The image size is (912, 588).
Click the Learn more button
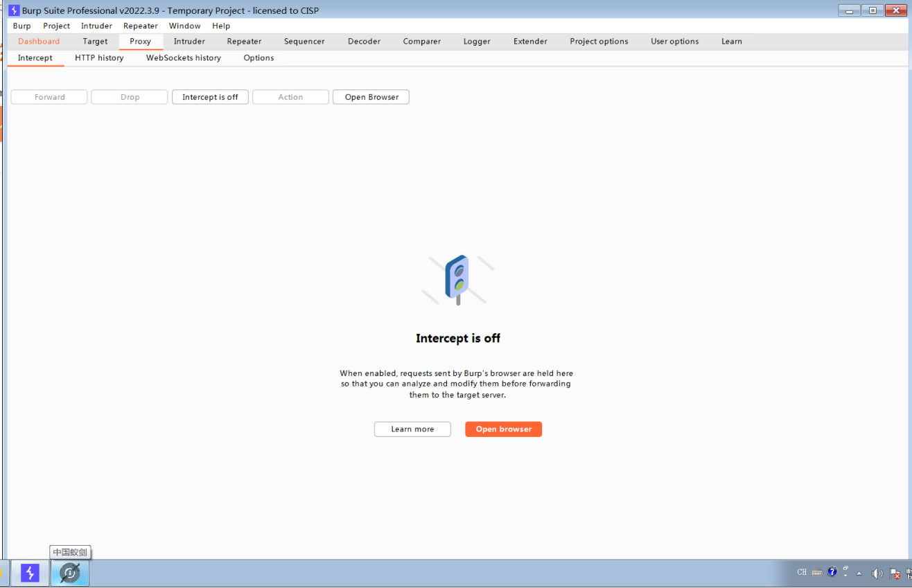click(x=412, y=429)
